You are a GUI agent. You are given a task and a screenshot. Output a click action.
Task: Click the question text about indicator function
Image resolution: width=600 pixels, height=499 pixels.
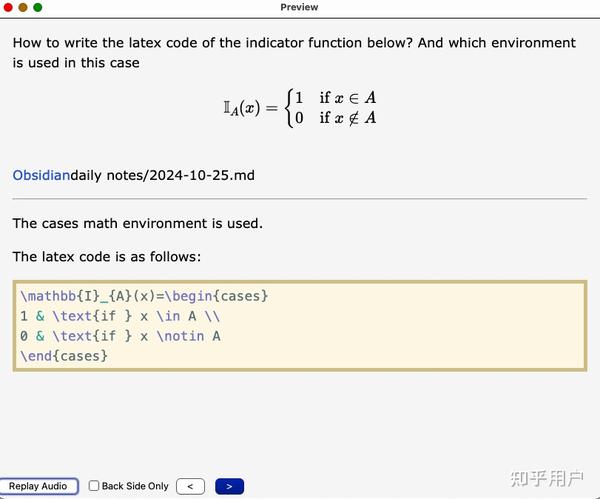(x=294, y=53)
